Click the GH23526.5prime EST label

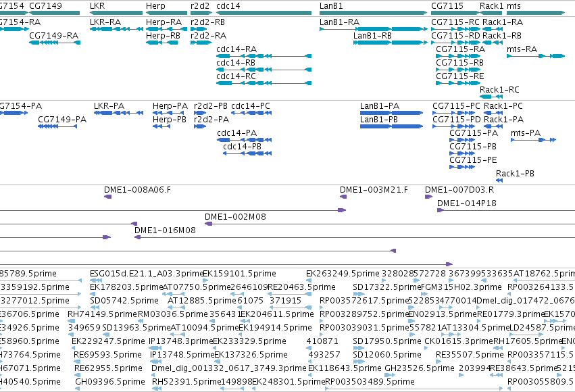pos(420,368)
